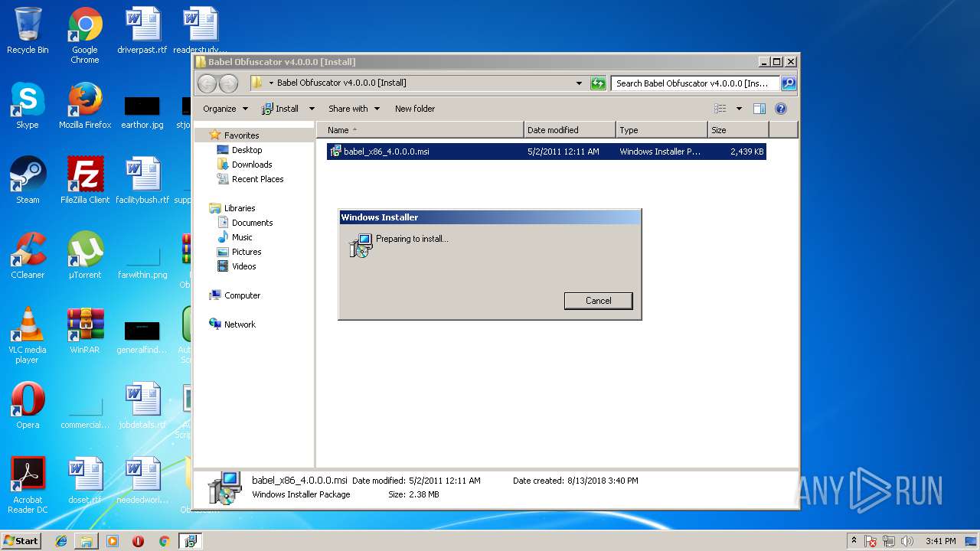Open Desktop in Favorites
The width and height of the screenshot is (980, 551).
point(247,150)
